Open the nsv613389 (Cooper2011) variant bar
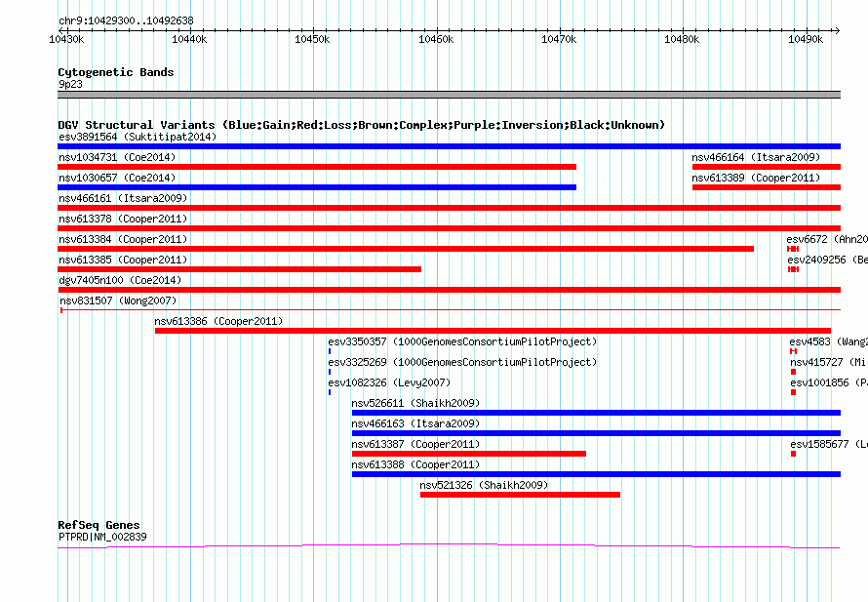The height and width of the screenshot is (602, 868). click(767, 187)
